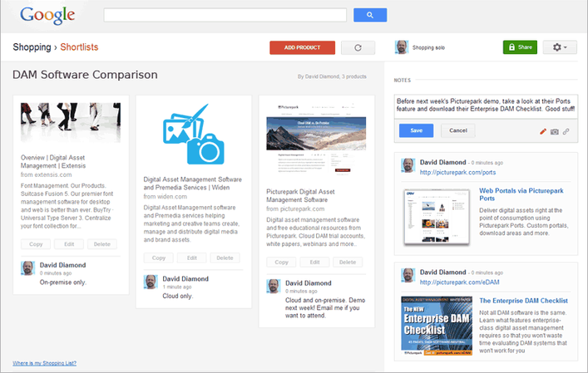Open Web Portals via Picturepark Ports link
The height and width of the screenshot is (373, 588).
point(521,194)
